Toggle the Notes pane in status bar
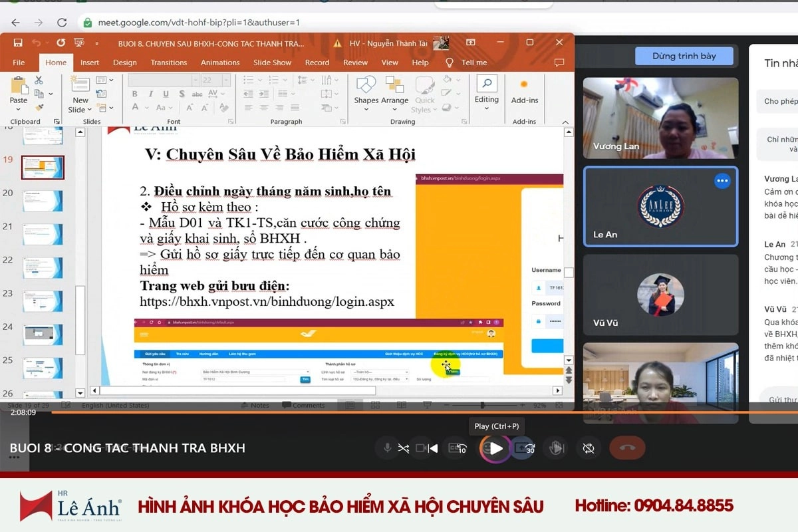The height and width of the screenshot is (532, 798). tap(255, 405)
